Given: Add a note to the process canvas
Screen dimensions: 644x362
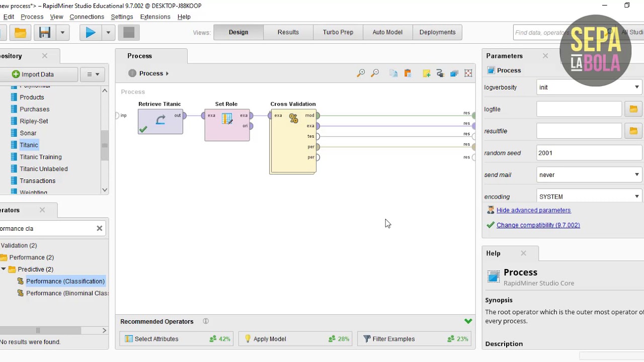Looking at the screenshot, I should tap(426, 73).
